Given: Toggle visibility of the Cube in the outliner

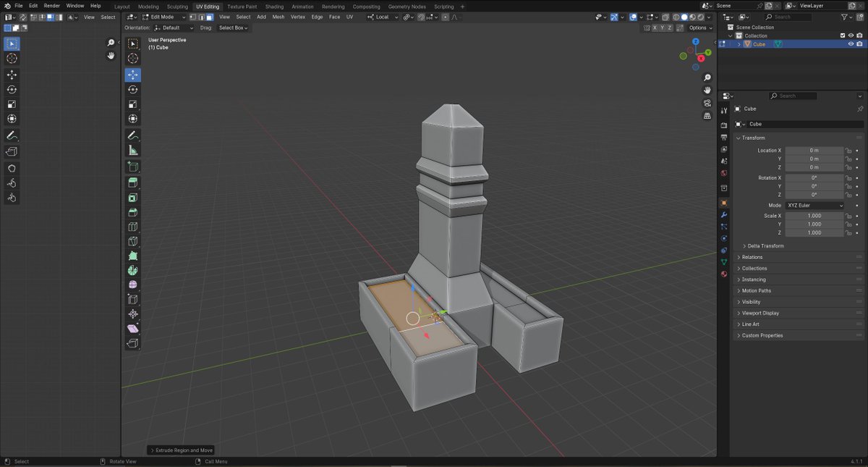Looking at the screenshot, I should pyautogui.click(x=851, y=43).
